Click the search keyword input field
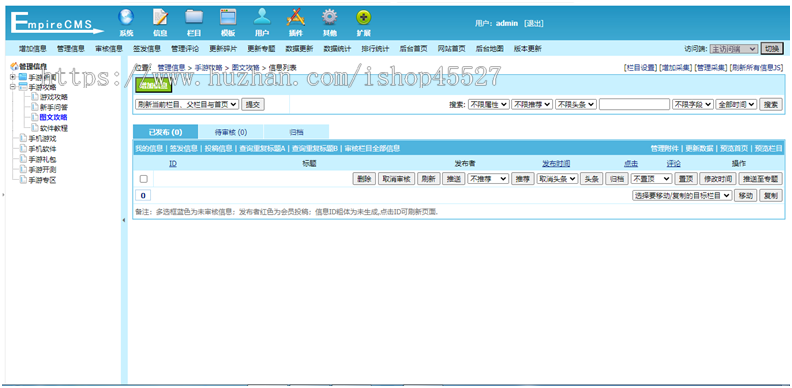This screenshot has height=388, width=792. coord(634,105)
